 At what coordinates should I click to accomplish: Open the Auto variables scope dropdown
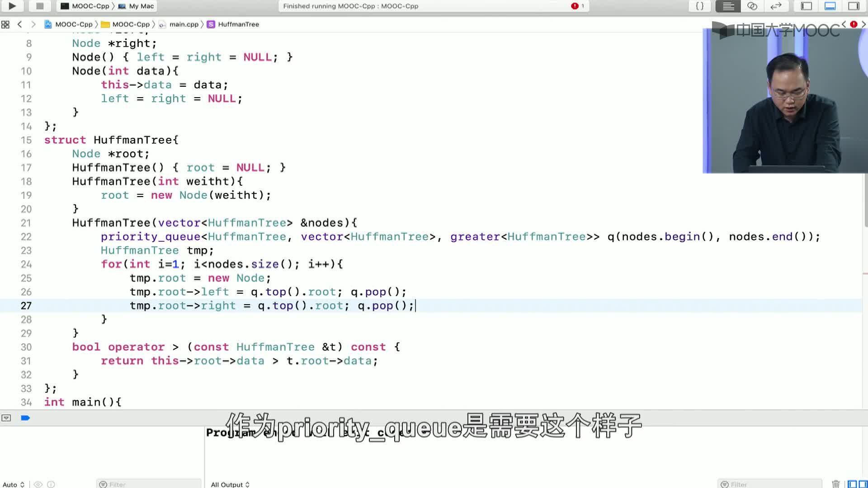(13, 484)
